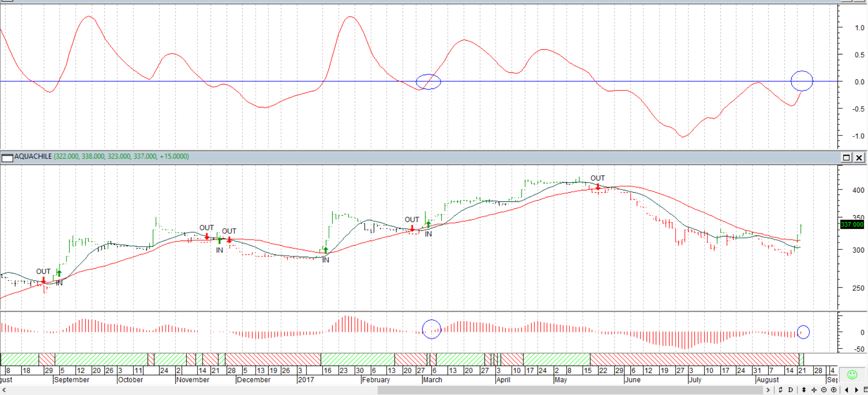Image resolution: width=868 pixels, height=395 pixels.
Task: Select the September month label
Action: (x=72, y=380)
